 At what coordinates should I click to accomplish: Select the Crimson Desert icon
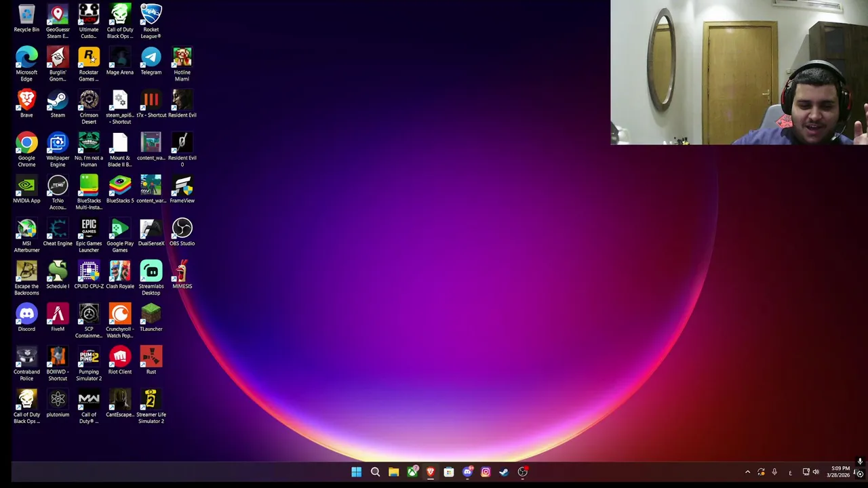click(89, 106)
